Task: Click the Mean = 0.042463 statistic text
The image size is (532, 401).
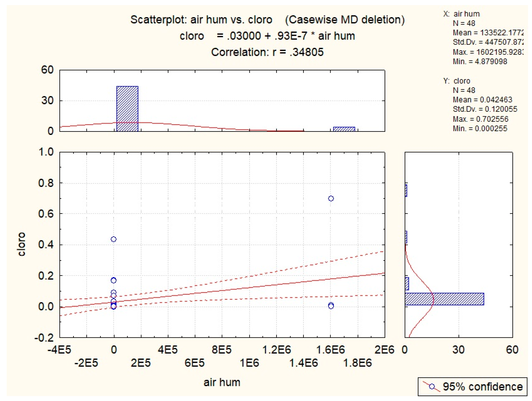Action: point(482,100)
